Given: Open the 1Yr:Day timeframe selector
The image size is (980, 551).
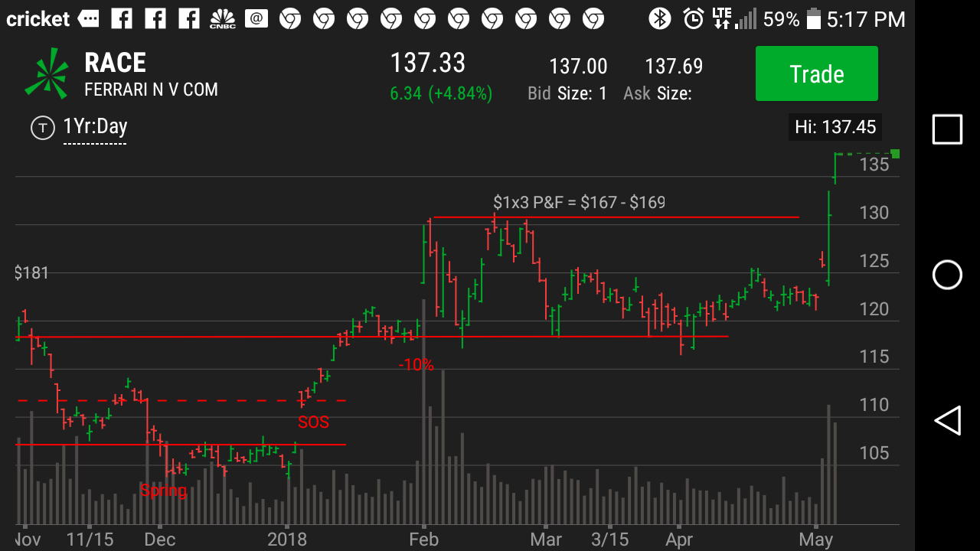Looking at the screenshot, I should click(x=95, y=127).
